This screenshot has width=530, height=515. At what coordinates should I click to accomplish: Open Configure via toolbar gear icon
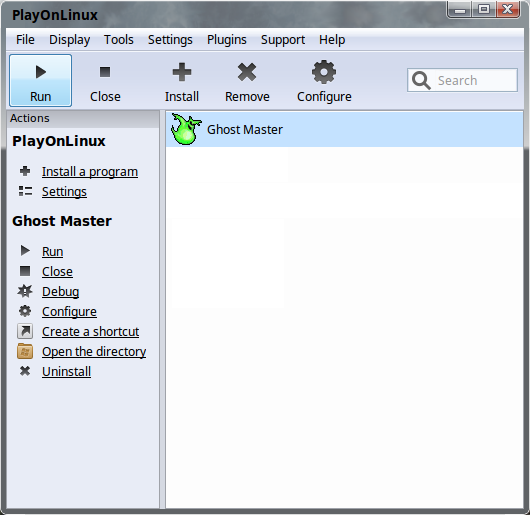tap(324, 72)
